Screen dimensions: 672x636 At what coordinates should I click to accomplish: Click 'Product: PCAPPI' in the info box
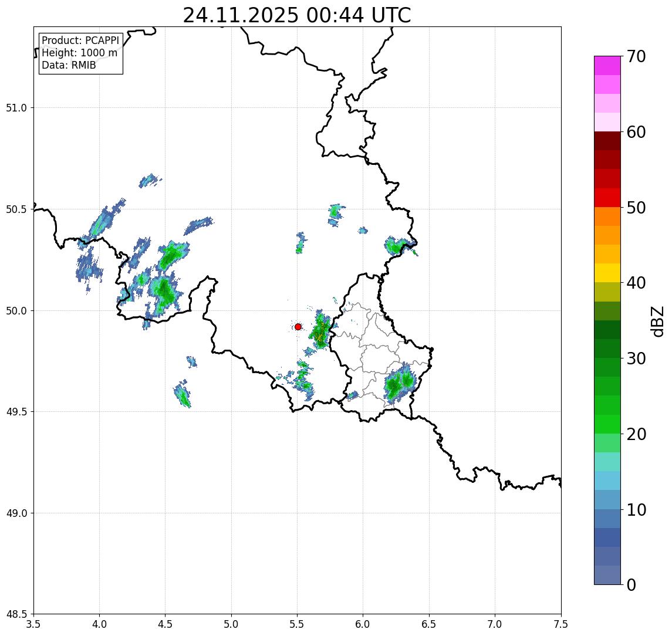pyautogui.click(x=80, y=40)
